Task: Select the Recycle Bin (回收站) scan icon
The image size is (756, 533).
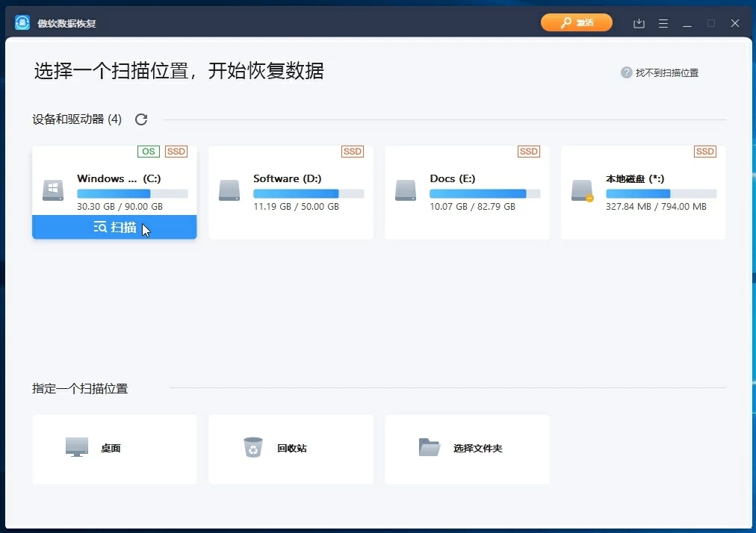Action: tap(252, 446)
